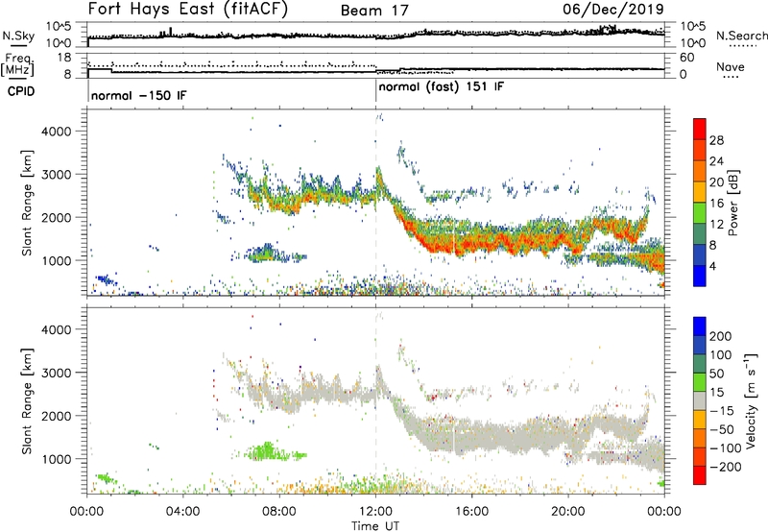Click the 'Beam 17' label

tap(374, 11)
